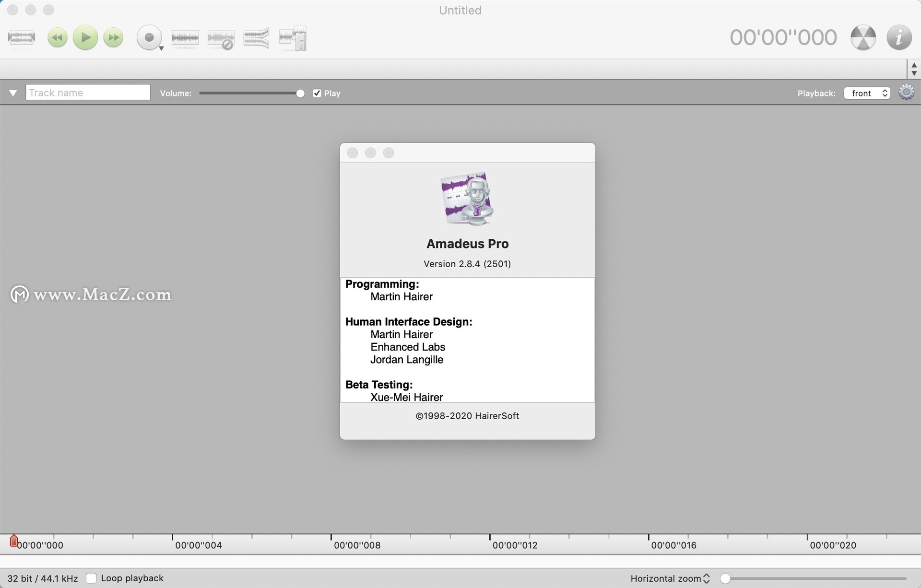Image resolution: width=921 pixels, height=588 pixels.
Task: Open the record button's dropdown arrow
Action: [162, 48]
